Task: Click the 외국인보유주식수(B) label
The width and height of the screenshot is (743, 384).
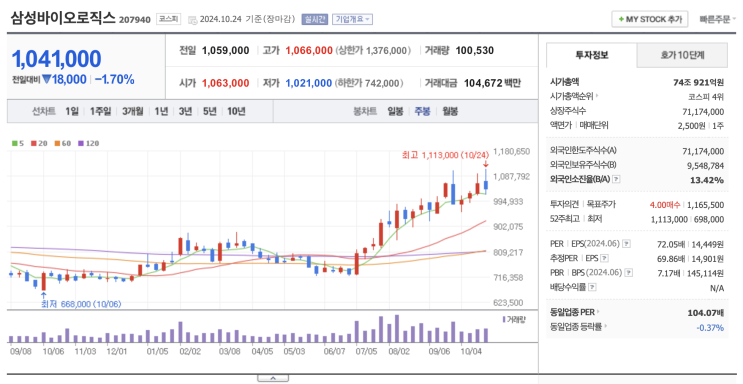Action: point(583,165)
